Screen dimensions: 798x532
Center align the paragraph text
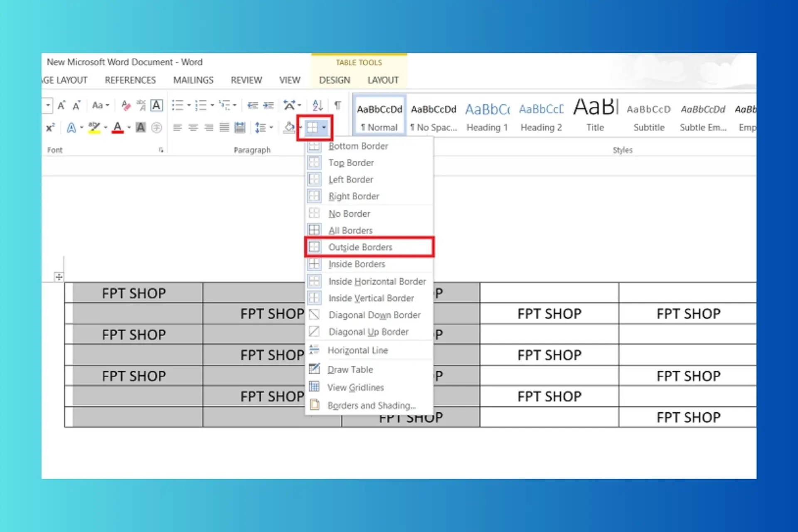point(193,128)
